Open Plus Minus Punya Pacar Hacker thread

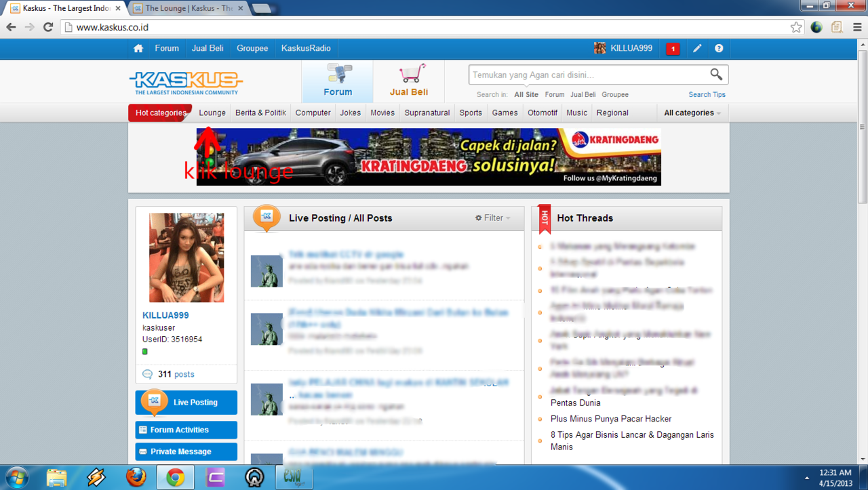tap(611, 419)
